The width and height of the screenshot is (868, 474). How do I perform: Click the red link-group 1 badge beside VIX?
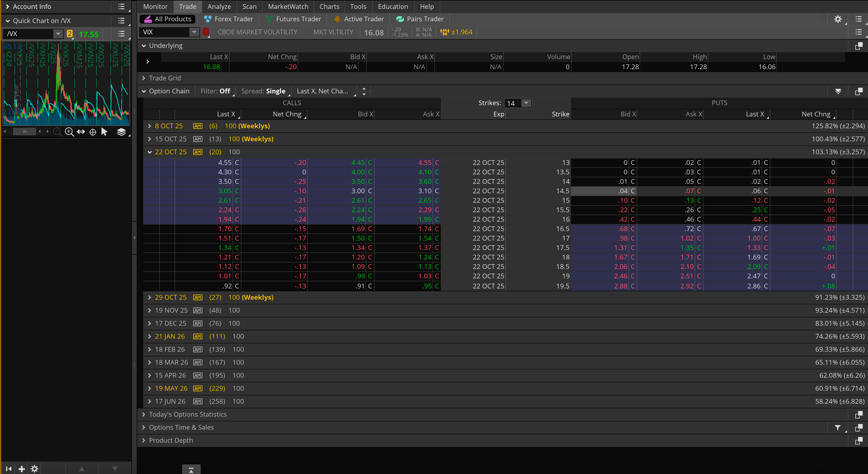(x=206, y=32)
